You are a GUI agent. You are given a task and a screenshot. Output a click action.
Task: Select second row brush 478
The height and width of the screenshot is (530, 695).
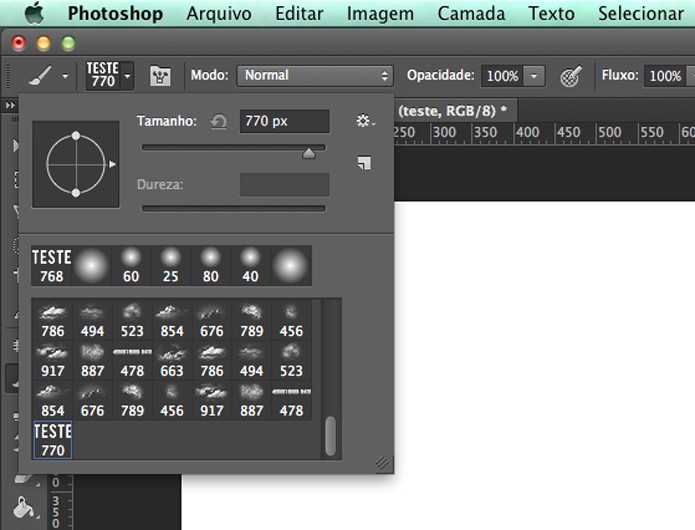132,360
